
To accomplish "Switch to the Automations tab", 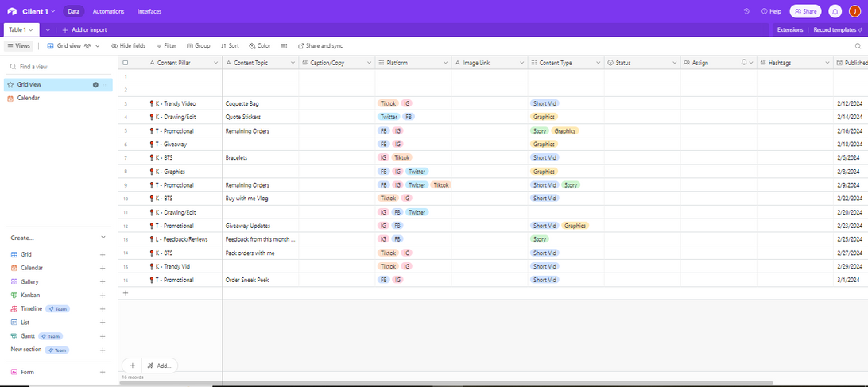I will (x=108, y=11).
